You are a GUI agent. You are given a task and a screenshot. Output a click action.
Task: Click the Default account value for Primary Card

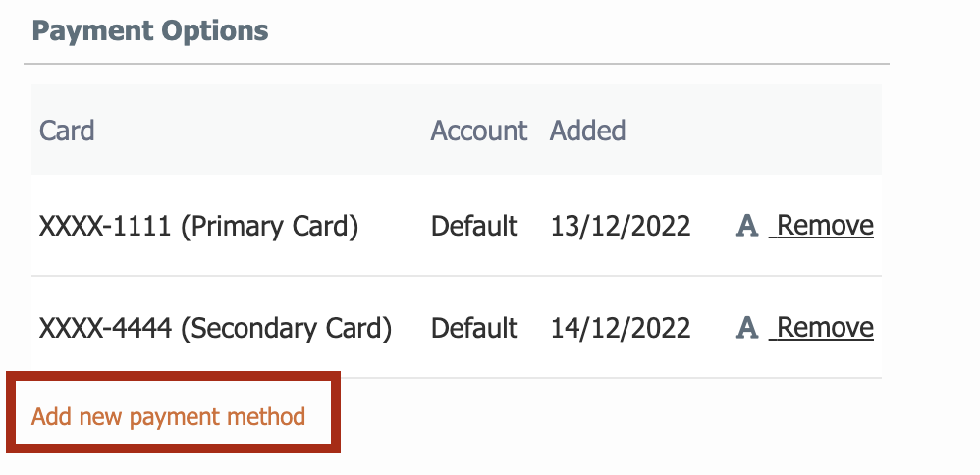click(x=474, y=226)
